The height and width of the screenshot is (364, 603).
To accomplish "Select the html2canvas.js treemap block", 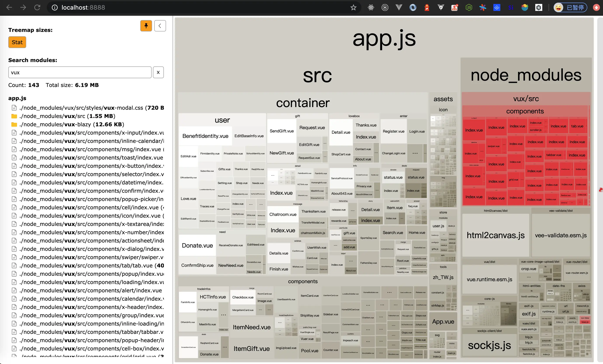I will tap(496, 235).
